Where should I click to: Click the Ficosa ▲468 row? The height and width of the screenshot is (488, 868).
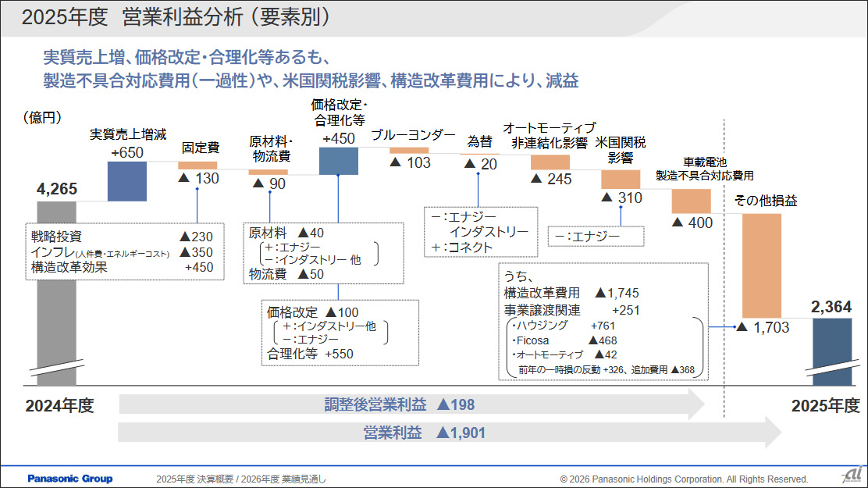coord(564,340)
